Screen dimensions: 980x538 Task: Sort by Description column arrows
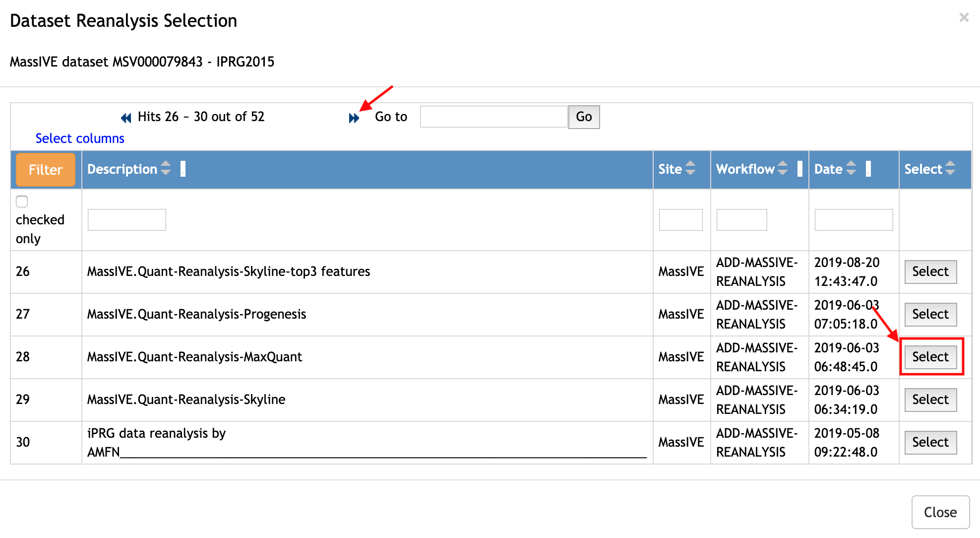coord(166,168)
